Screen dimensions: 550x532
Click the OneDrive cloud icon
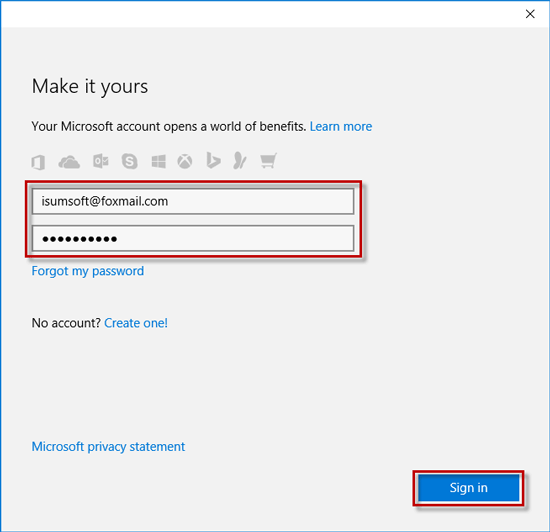point(69,162)
